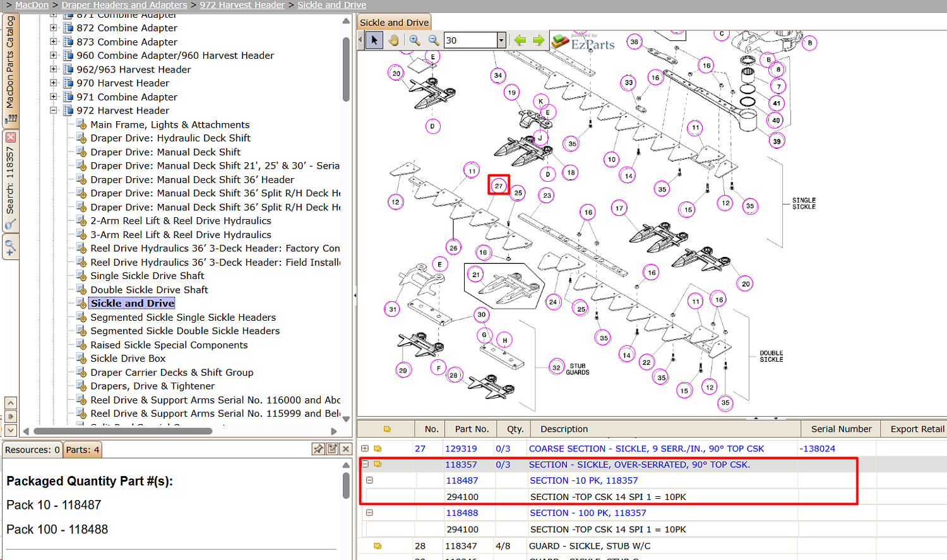Open note icon for part 118357 row
The height and width of the screenshot is (560, 947).
click(378, 465)
